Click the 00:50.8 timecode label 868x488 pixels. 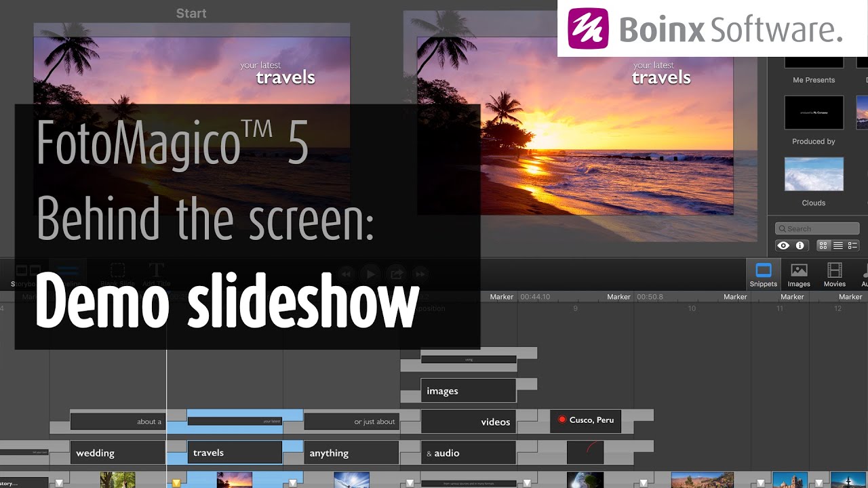[x=650, y=297]
